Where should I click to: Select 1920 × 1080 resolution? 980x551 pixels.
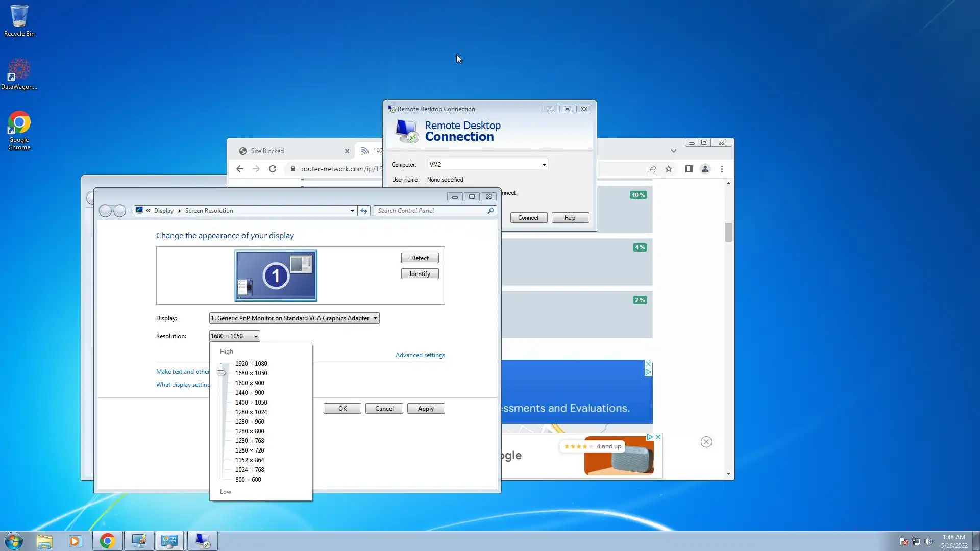point(251,364)
